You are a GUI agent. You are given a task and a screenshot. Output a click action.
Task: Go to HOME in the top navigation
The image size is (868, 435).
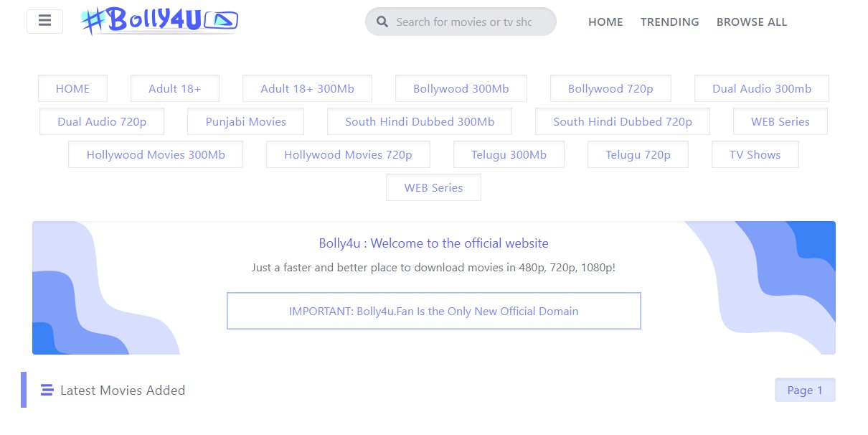pos(605,22)
